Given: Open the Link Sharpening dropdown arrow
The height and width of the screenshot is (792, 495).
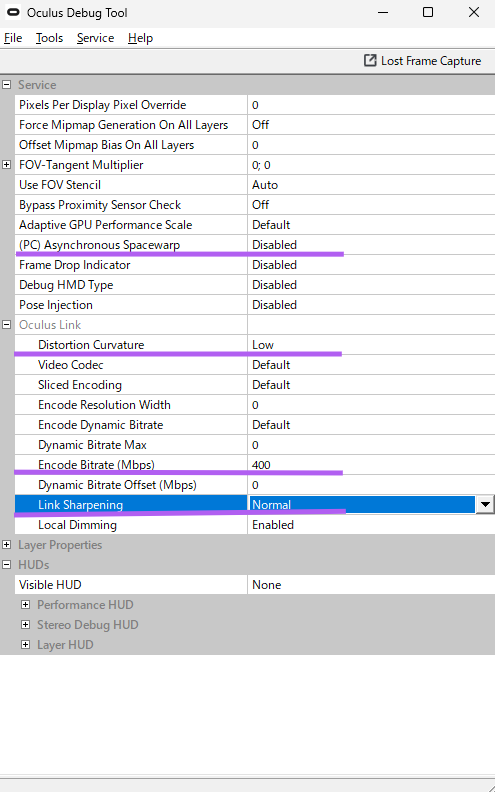Looking at the screenshot, I should (x=485, y=505).
